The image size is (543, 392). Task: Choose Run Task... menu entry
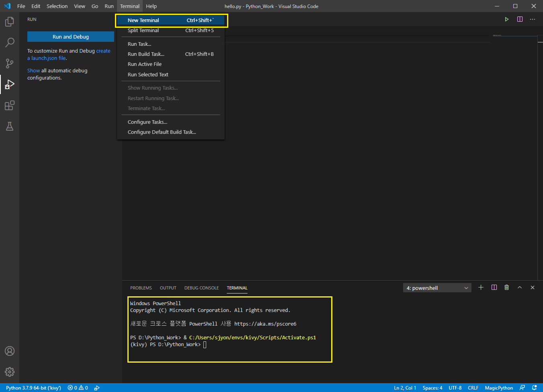(170, 44)
